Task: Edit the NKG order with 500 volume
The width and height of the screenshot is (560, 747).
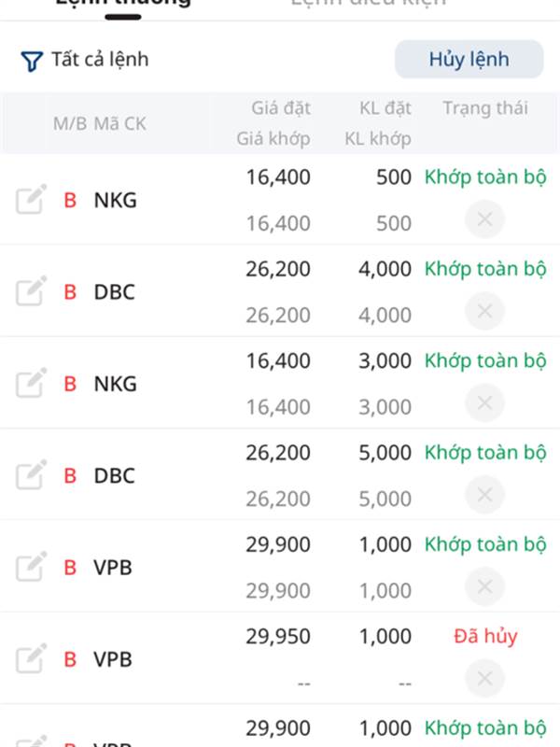Action: 31,200
